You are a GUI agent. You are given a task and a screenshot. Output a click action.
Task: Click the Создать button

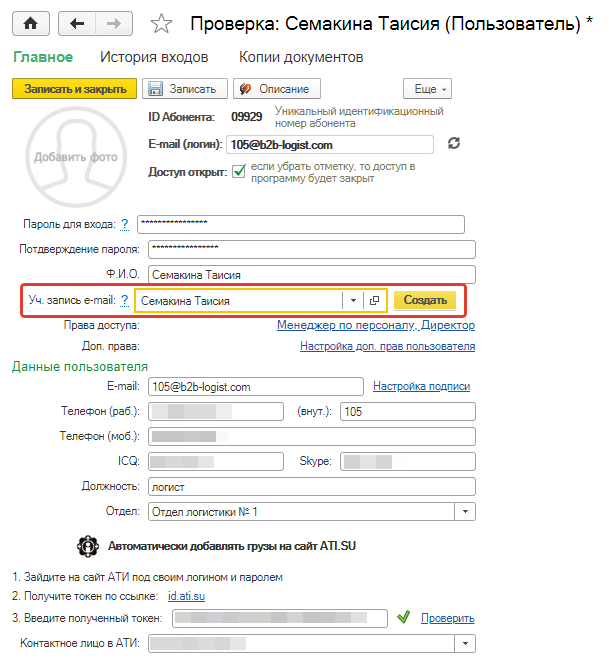pos(425,300)
